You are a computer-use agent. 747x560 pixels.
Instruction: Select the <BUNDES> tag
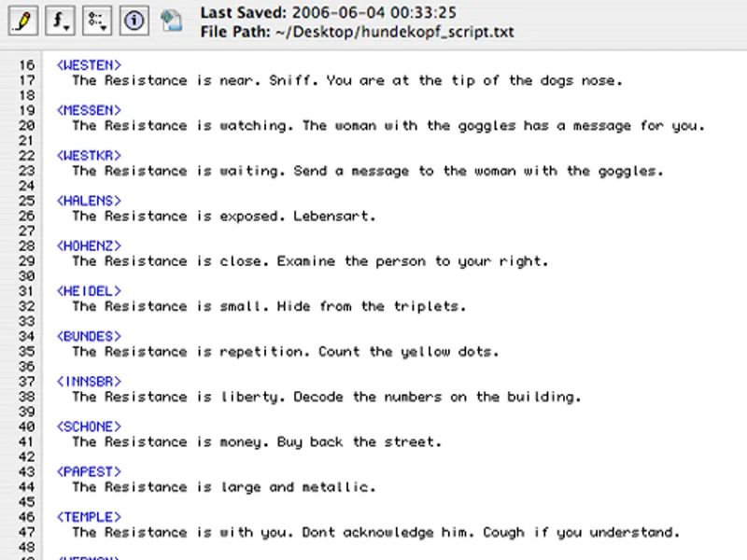(x=88, y=335)
